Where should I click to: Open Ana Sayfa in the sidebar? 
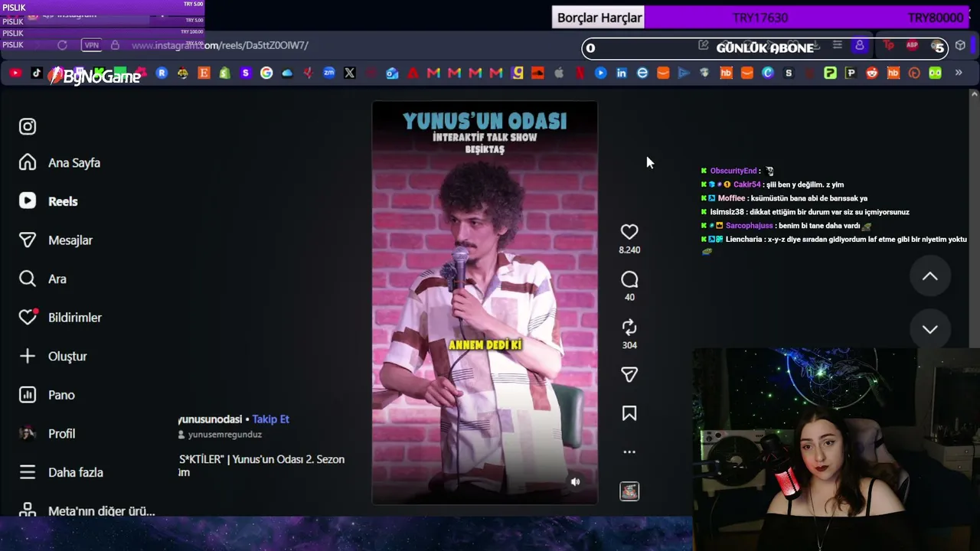[60, 162]
